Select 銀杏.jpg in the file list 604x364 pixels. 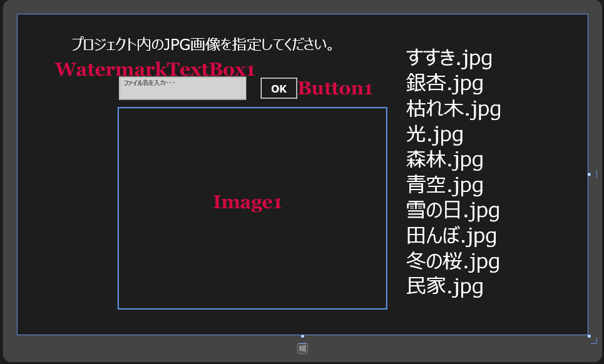444,84
